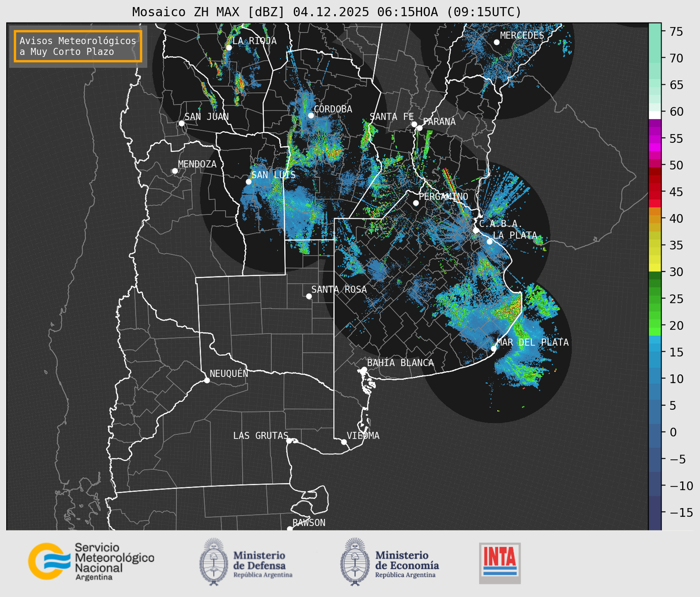The image size is (700, 597).
Task: Select the PERGAMINO city marker
Action: pos(416,203)
